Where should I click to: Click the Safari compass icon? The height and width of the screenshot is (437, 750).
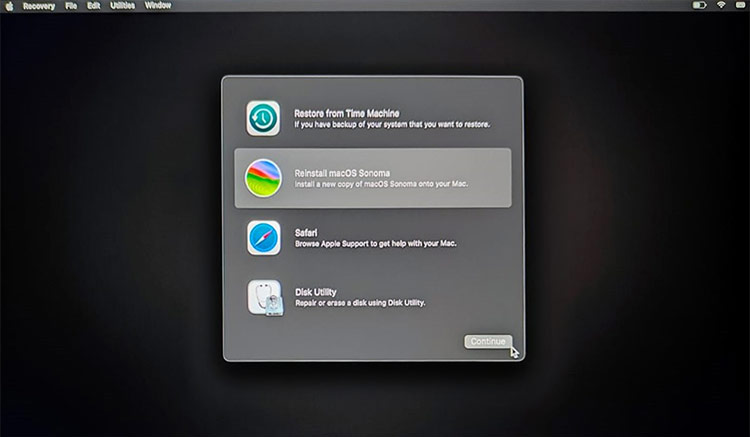[x=264, y=238]
